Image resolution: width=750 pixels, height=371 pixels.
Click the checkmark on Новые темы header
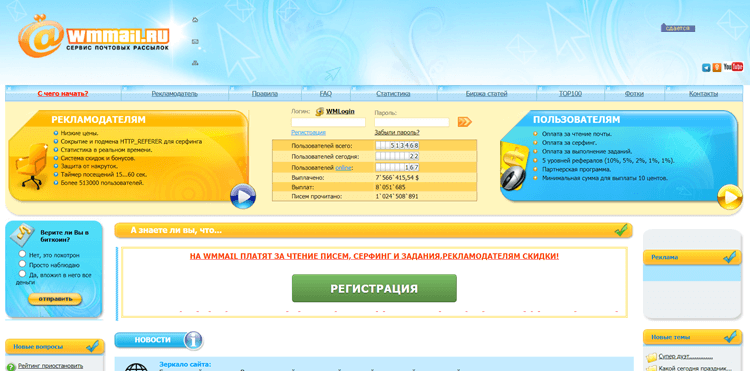[x=729, y=337]
